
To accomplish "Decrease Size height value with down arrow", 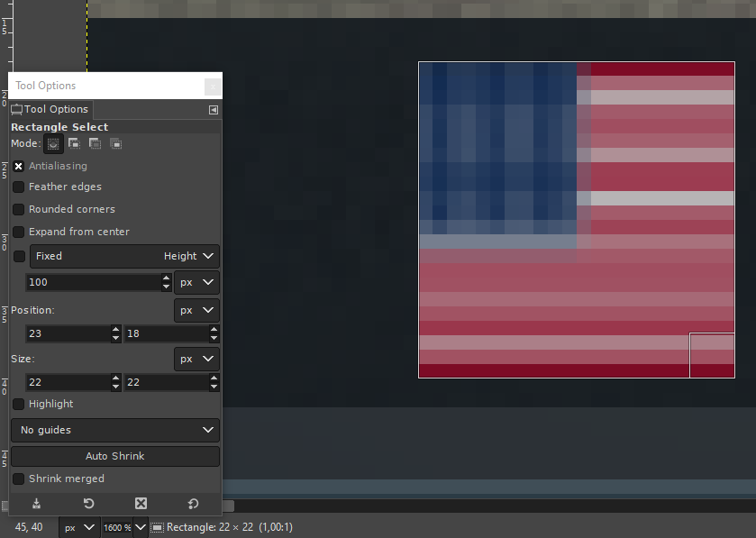I will 214,387.
